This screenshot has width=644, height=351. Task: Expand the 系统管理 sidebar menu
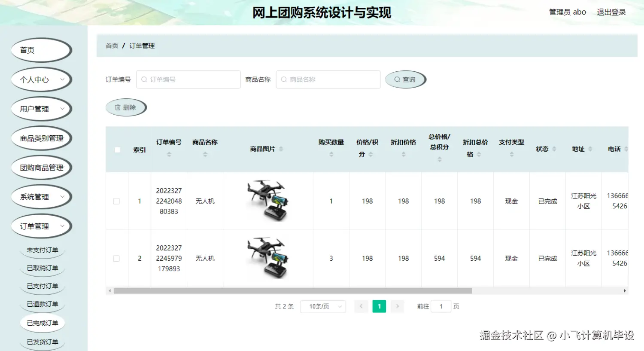41,197
